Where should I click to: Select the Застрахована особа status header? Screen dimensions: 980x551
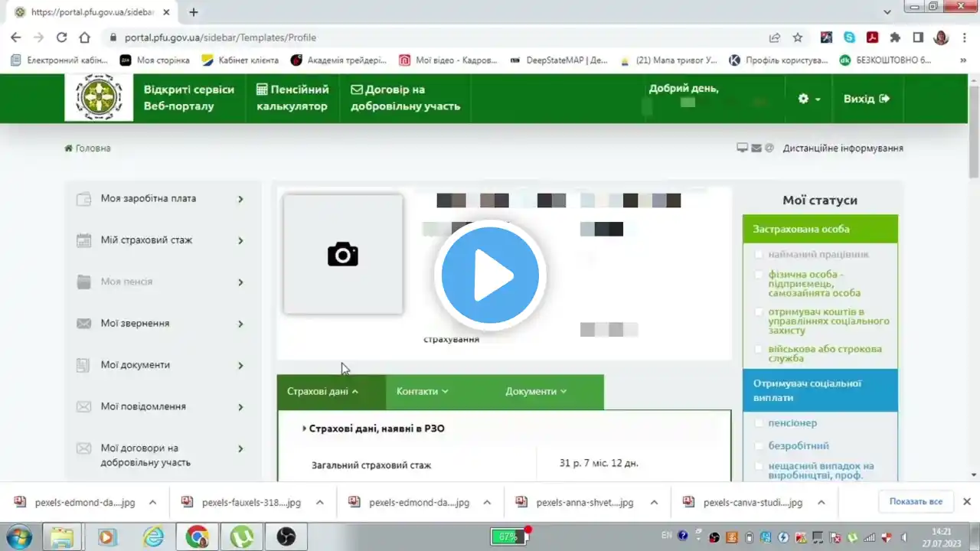tap(820, 229)
